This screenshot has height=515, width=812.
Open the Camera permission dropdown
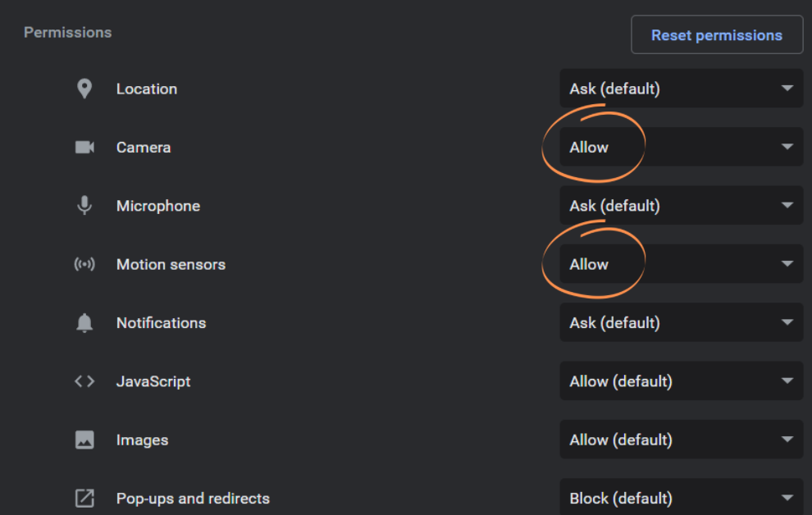tap(681, 148)
